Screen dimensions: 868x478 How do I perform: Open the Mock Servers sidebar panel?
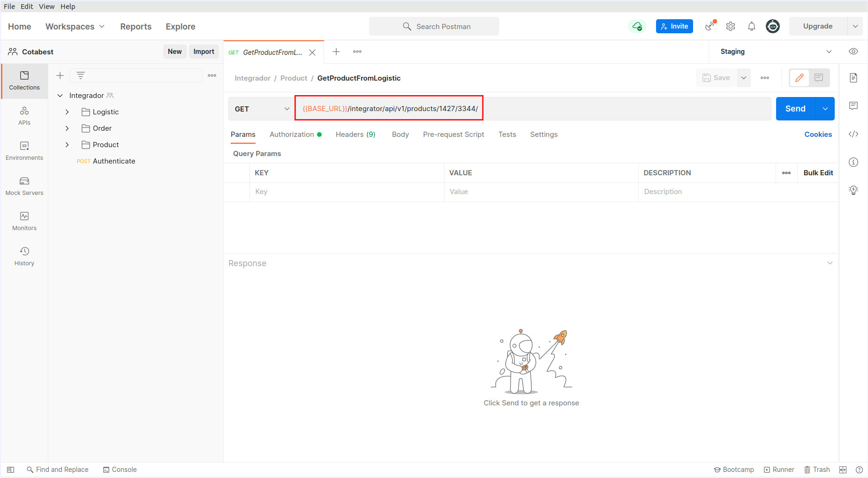pyautogui.click(x=24, y=187)
